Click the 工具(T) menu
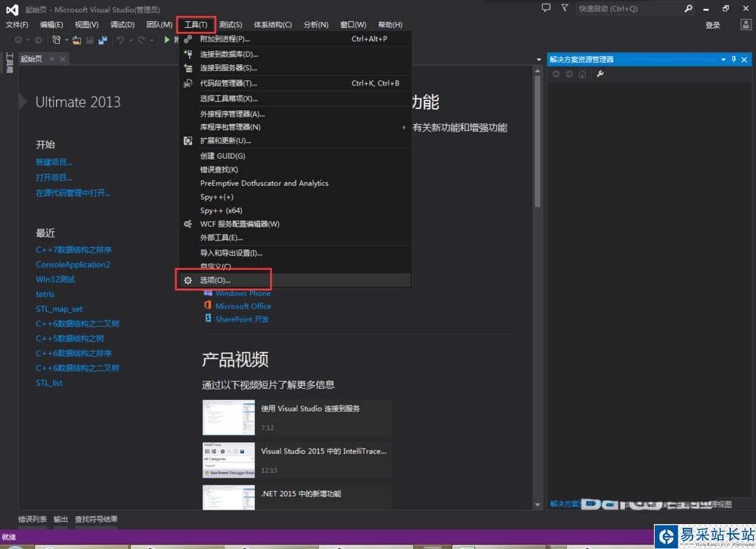Screen dimensions: 756x549 pos(196,25)
